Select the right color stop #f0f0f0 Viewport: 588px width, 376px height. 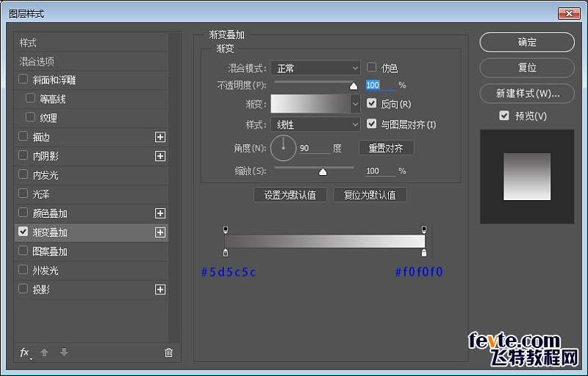pos(424,252)
